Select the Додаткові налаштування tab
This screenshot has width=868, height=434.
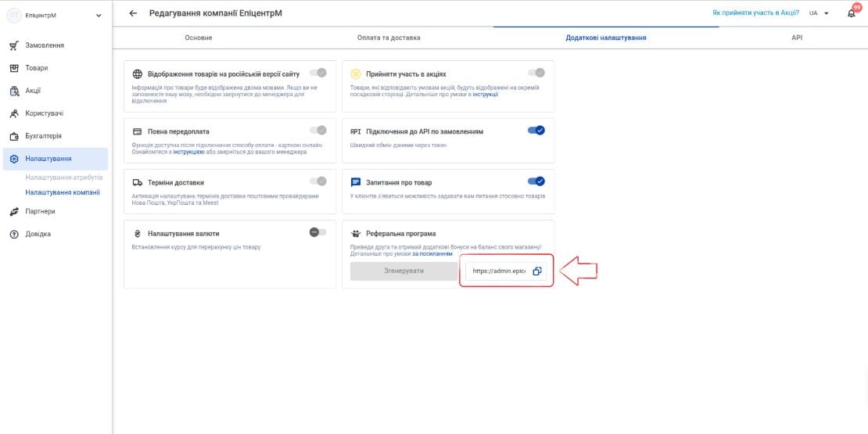606,38
